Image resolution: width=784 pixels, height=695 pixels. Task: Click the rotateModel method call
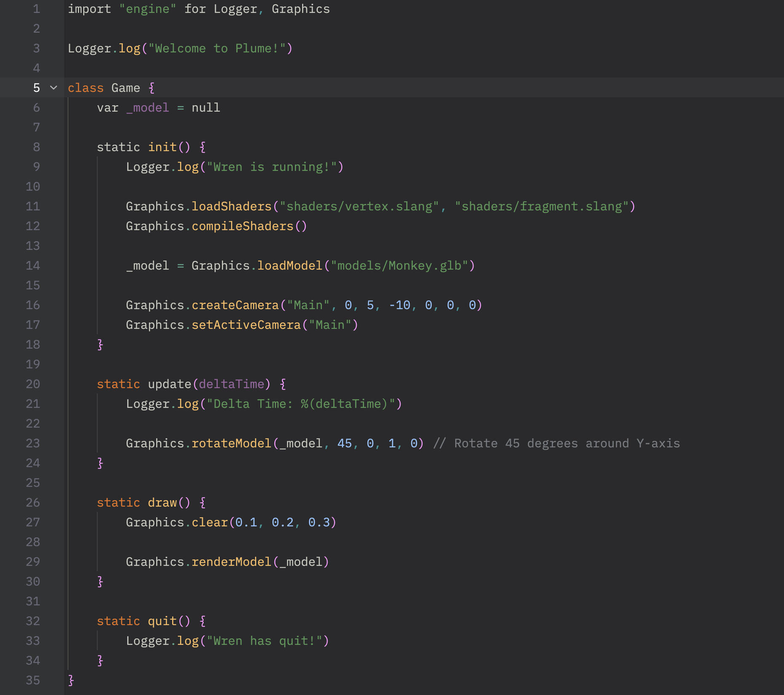(231, 443)
